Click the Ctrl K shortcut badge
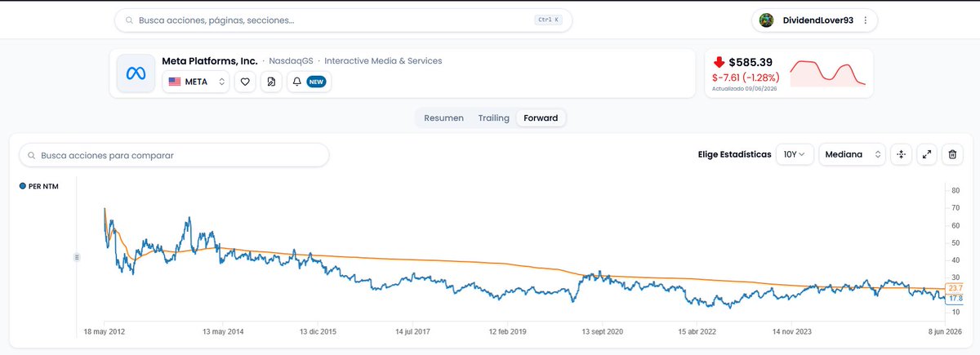The image size is (980, 355). (x=548, y=20)
